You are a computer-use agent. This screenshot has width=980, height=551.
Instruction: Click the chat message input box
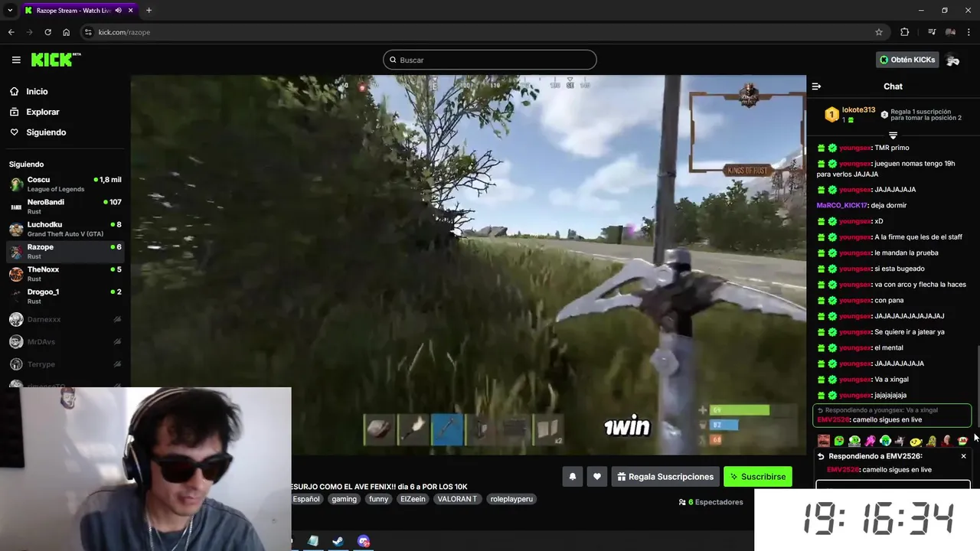(x=893, y=485)
